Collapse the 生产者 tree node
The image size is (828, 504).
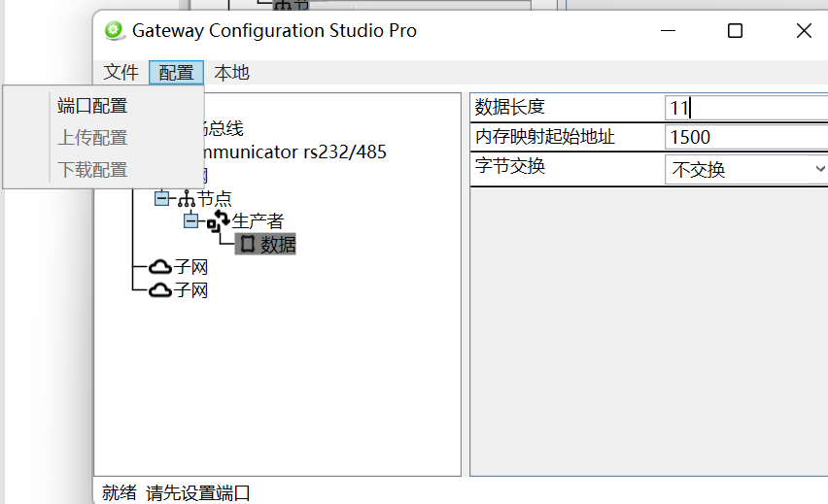[x=190, y=221]
